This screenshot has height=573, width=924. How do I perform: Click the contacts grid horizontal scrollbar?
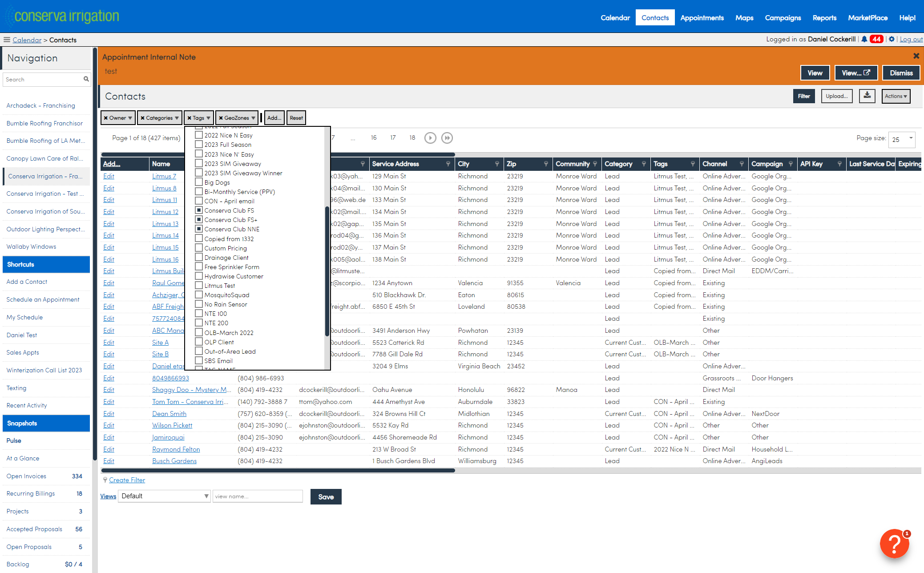tap(278, 470)
